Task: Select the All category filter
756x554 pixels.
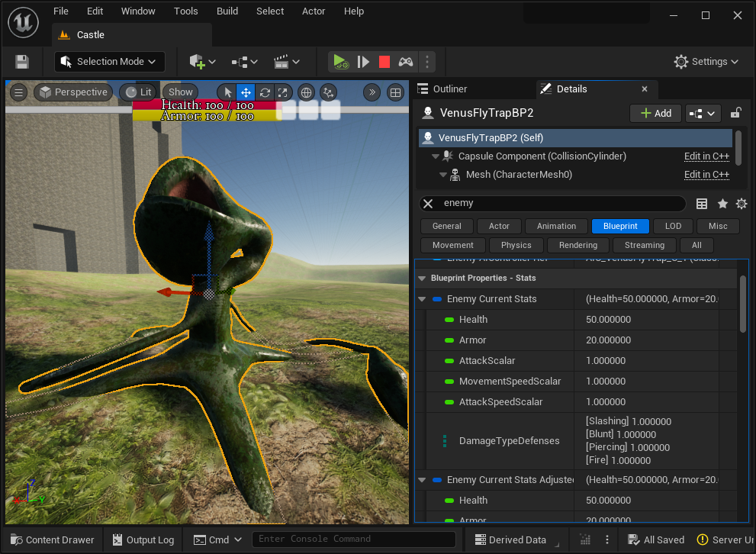Action: [x=696, y=246]
